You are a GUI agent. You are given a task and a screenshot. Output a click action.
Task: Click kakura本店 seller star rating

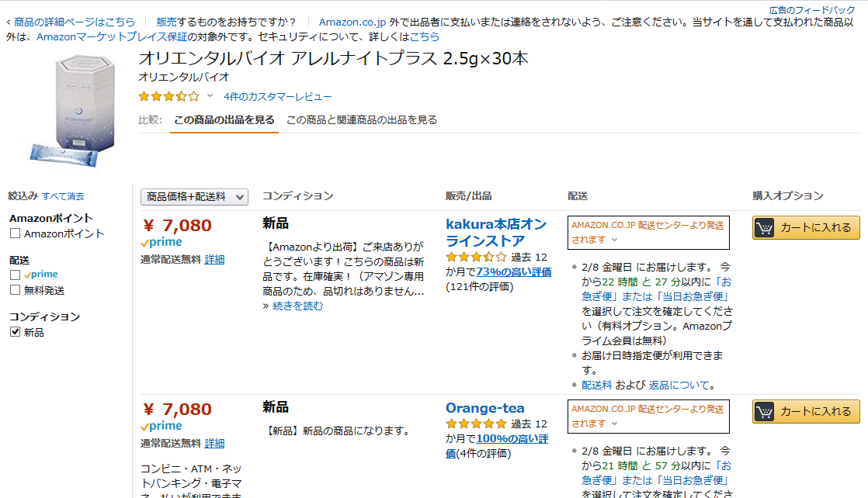coord(476,257)
